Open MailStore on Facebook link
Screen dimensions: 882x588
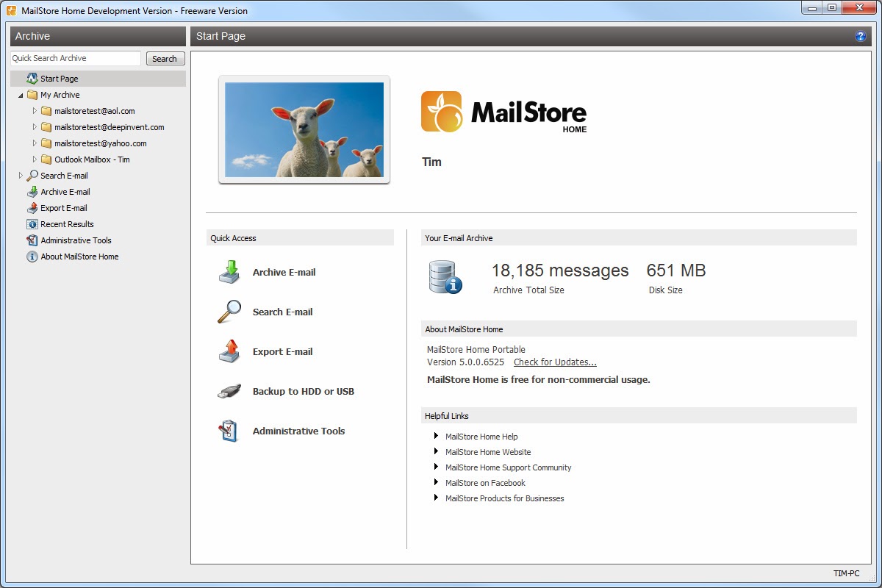coord(485,483)
